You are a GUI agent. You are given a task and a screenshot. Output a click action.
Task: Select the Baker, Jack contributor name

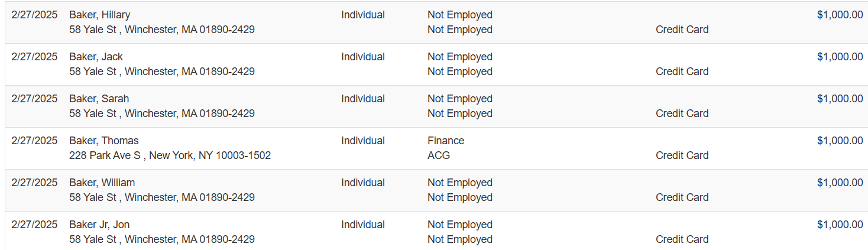click(x=96, y=57)
